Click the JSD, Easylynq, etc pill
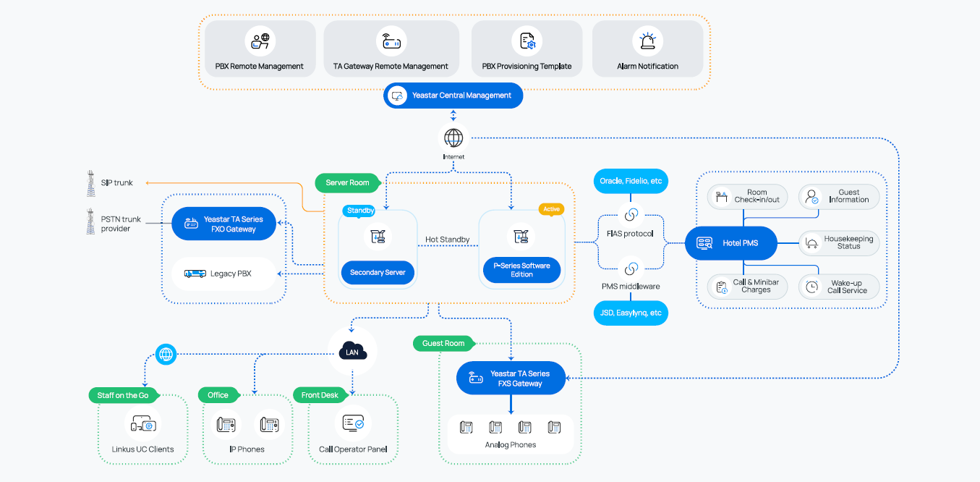This screenshot has height=482, width=980. [631, 313]
